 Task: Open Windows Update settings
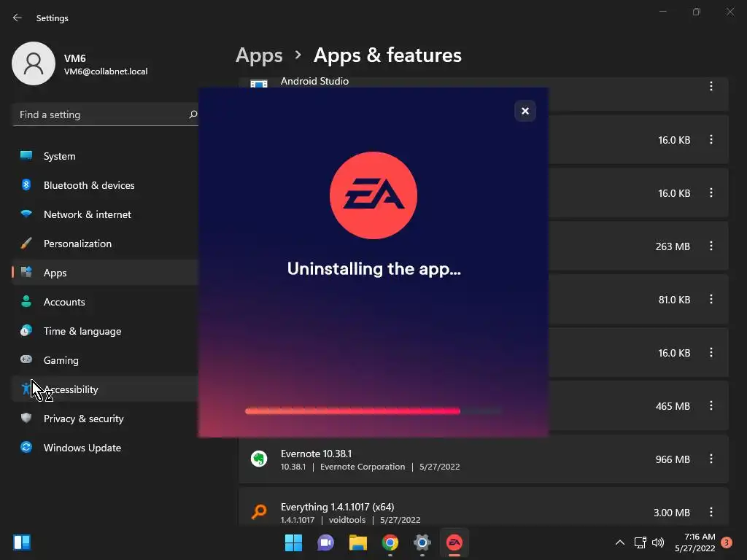click(105, 448)
